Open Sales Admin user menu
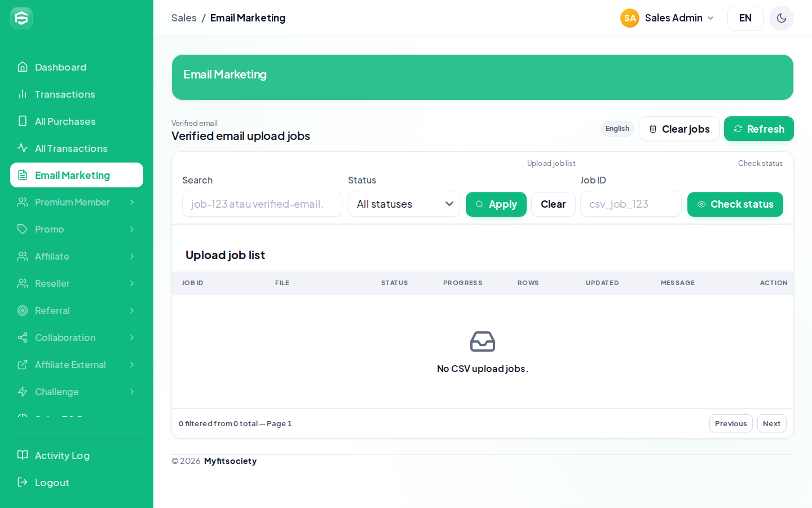 pos(668,18)
